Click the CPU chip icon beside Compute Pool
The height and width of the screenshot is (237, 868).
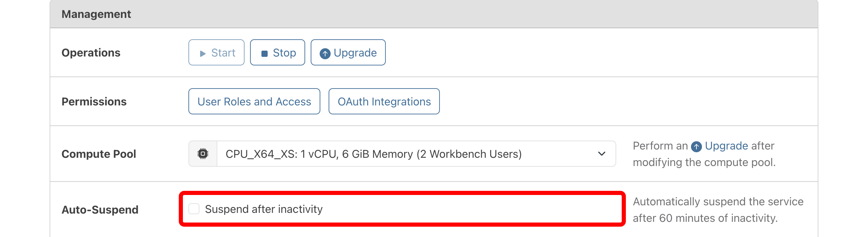(x=203, y=154)
